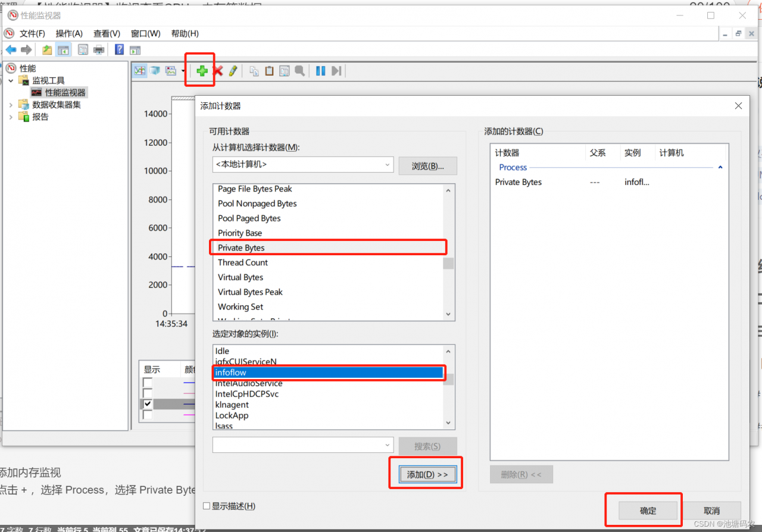Click the Paste counter list clipboard icon

(x=269, y=71)
